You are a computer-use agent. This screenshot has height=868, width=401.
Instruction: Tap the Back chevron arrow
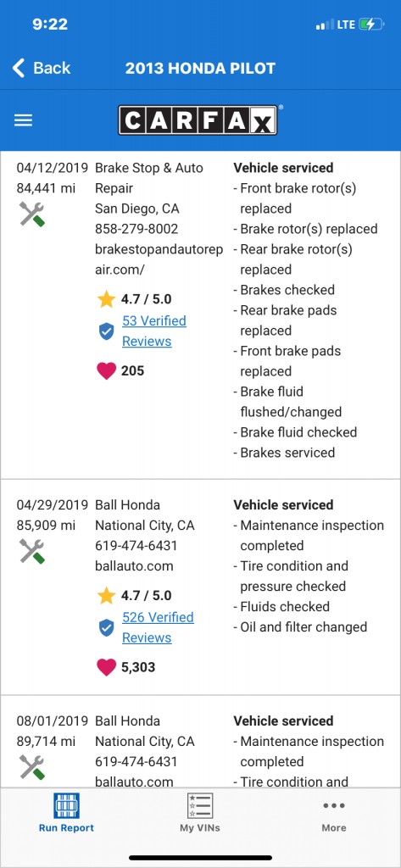[19, 68]
